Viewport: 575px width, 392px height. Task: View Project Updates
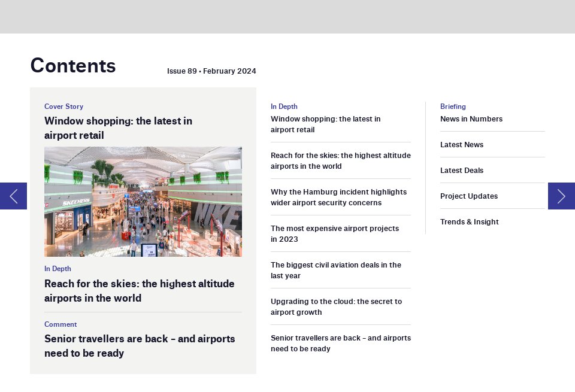(x=469, y=196)
